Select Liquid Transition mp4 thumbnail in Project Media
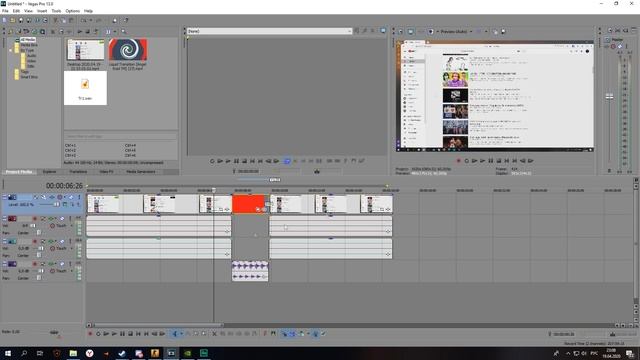 pos(128,50)
